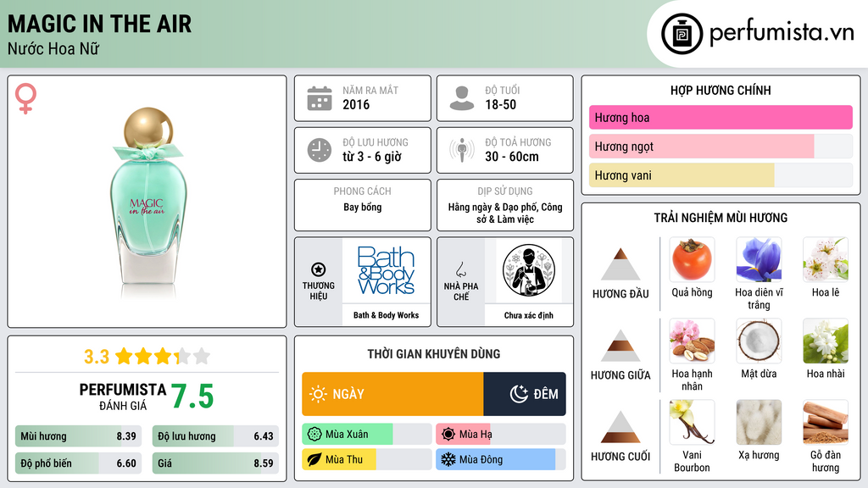Click the Nước Hoa Nữ subtitle

[53, 48]
